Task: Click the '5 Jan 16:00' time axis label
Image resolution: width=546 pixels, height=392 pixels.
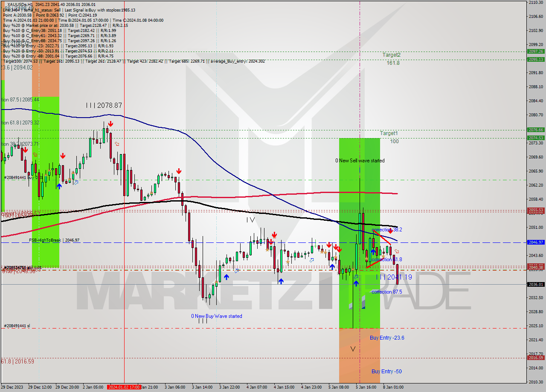Action: point(366,387)
